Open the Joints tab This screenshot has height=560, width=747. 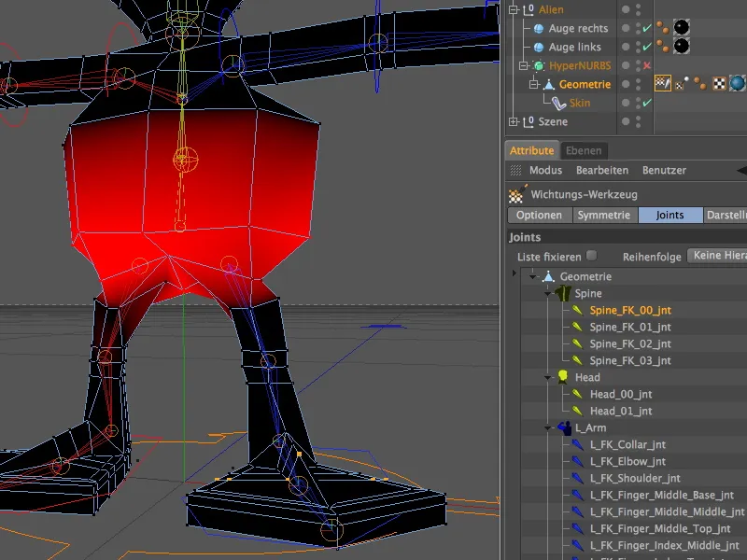(670, 216)
